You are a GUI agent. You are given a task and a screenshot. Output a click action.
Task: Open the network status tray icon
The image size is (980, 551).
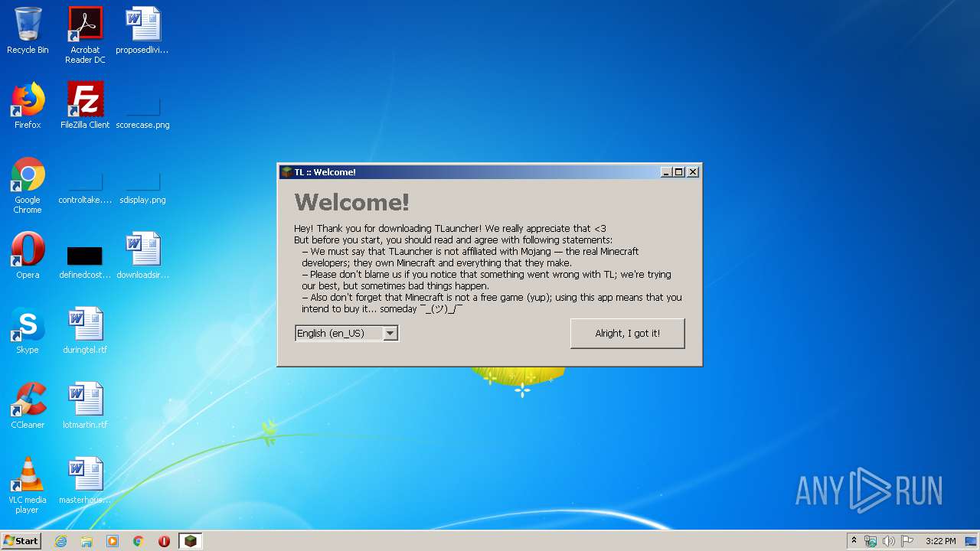click(871, 541)
